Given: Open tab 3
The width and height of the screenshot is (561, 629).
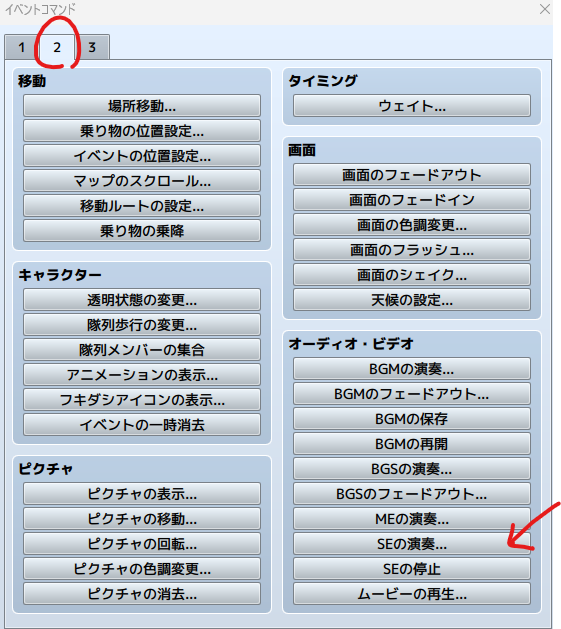Looking at the screenshot, I should (x=92, y=47).
